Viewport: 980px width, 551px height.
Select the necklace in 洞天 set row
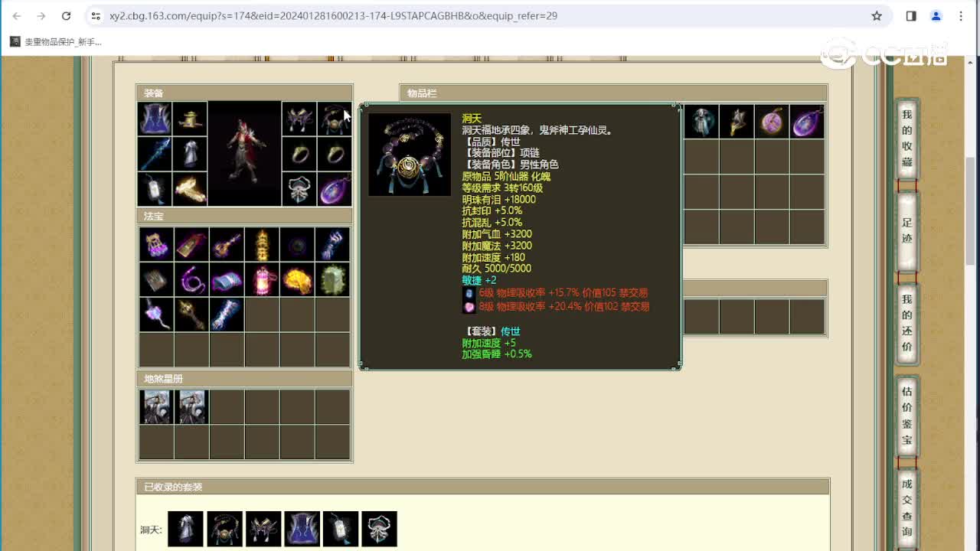point(224,529)
